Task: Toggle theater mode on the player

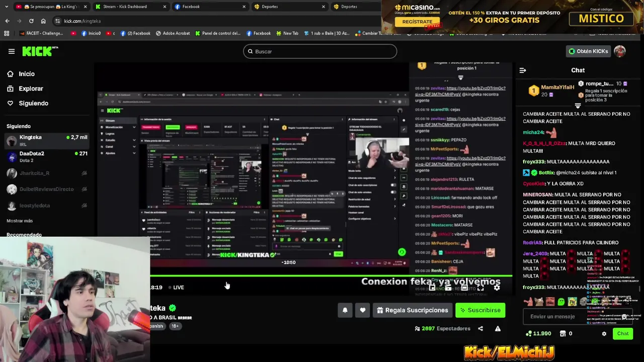Action: (x=464, y=288)
